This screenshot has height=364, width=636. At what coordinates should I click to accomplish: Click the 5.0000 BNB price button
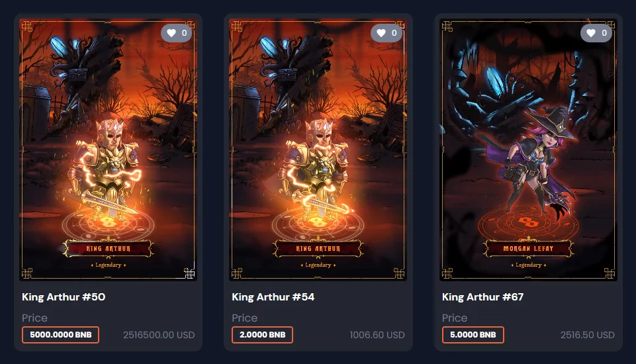[x=473, y=335]
